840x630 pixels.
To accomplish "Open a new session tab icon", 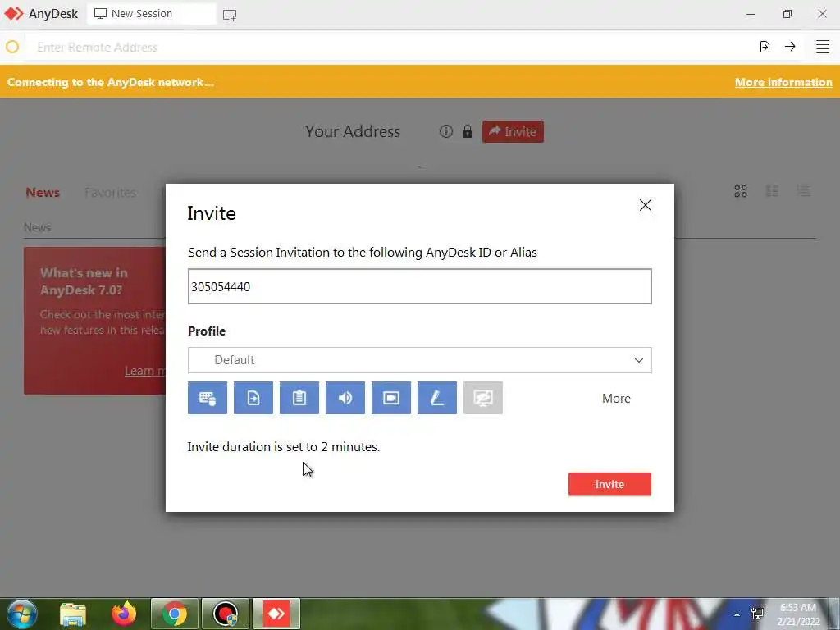I will (230, 15).
